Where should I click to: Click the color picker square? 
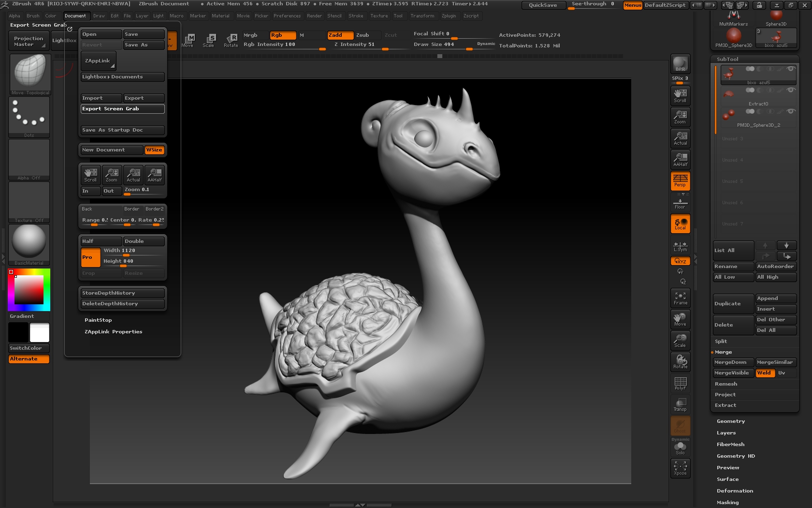coord(29,290)
